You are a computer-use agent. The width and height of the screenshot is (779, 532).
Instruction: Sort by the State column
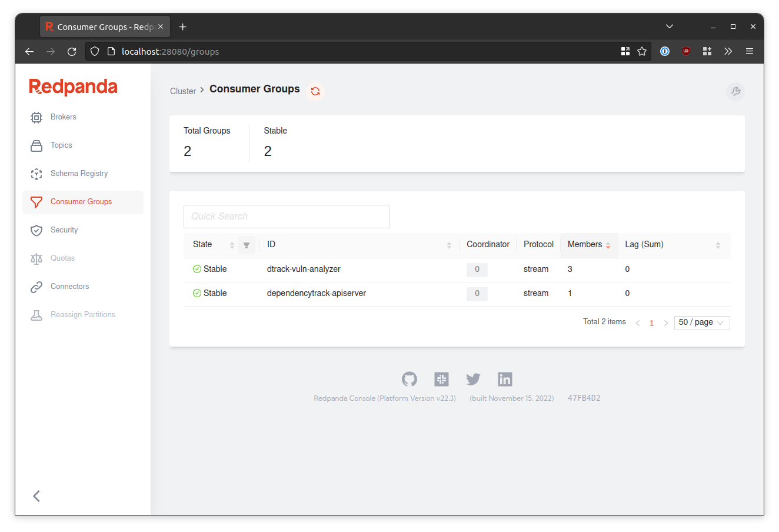point(232,245)
